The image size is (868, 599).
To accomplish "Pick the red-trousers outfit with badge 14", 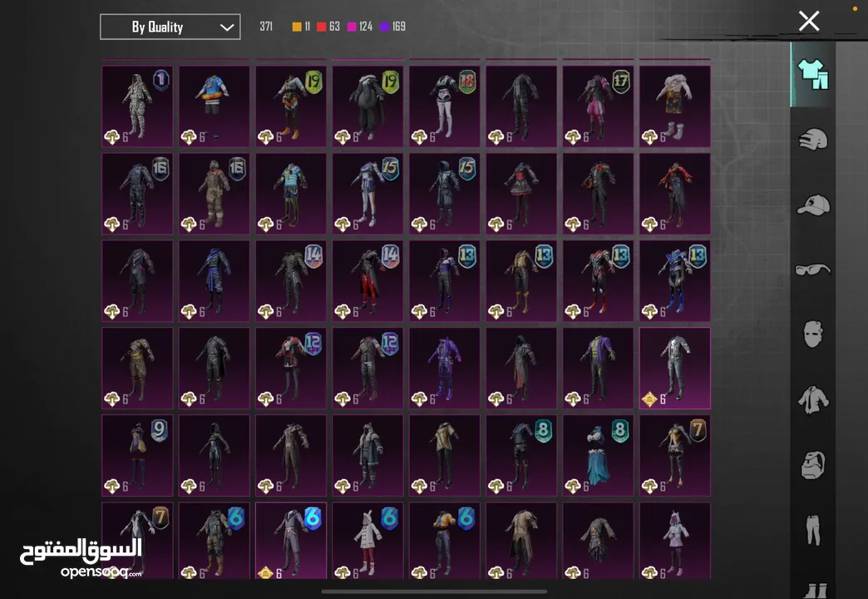I will (x=368, y=281).
